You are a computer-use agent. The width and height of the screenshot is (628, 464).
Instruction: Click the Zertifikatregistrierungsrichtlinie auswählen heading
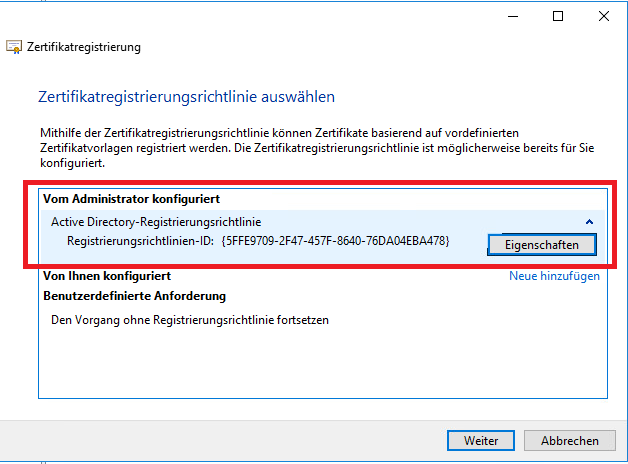click(x=186, y=97)
